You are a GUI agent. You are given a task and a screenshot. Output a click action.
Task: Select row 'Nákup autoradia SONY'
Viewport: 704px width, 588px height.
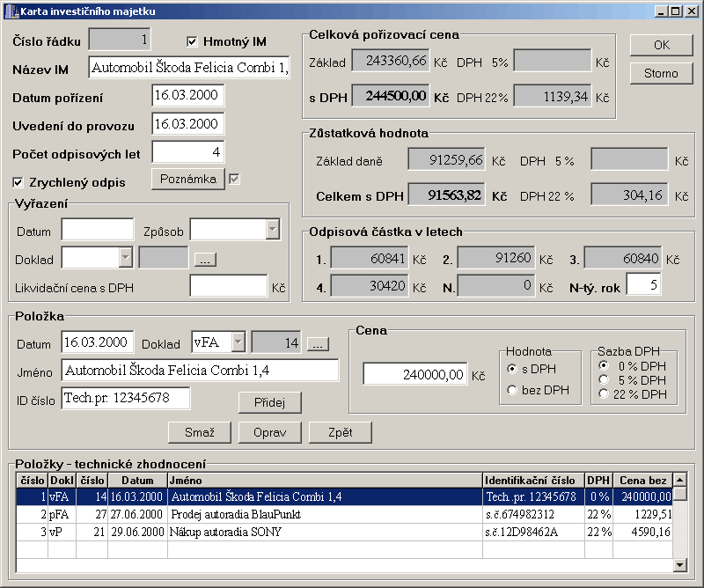tap(344, 532)
